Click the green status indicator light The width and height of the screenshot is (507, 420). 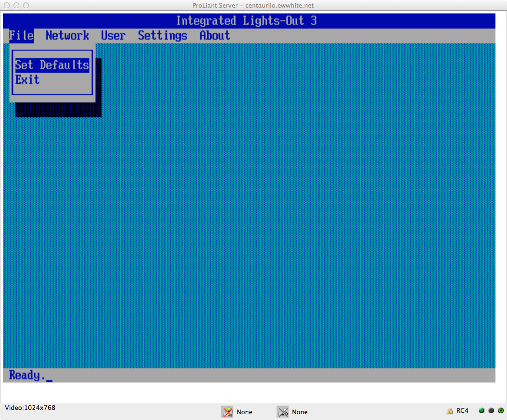point(482,411)
